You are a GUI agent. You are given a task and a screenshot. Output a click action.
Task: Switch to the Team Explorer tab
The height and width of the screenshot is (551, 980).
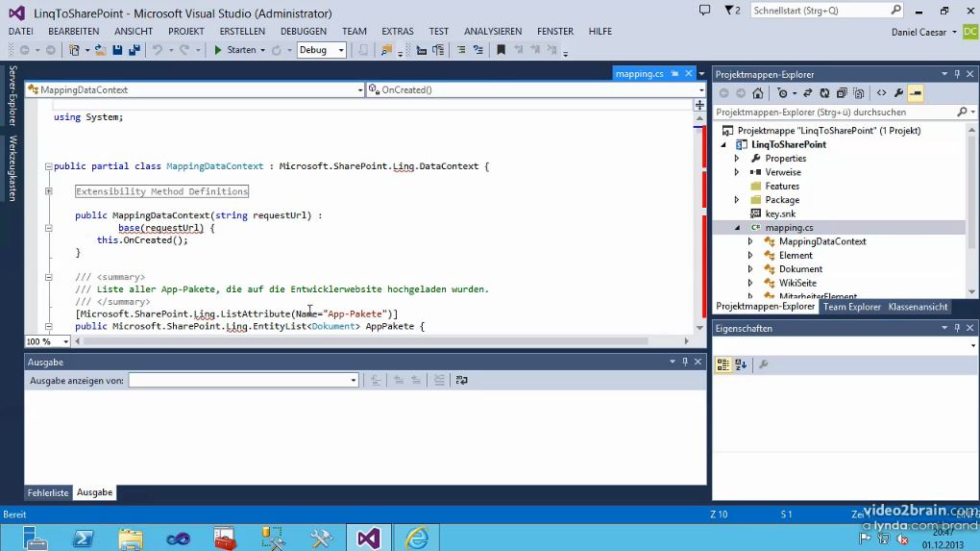(x=851, y=307)
